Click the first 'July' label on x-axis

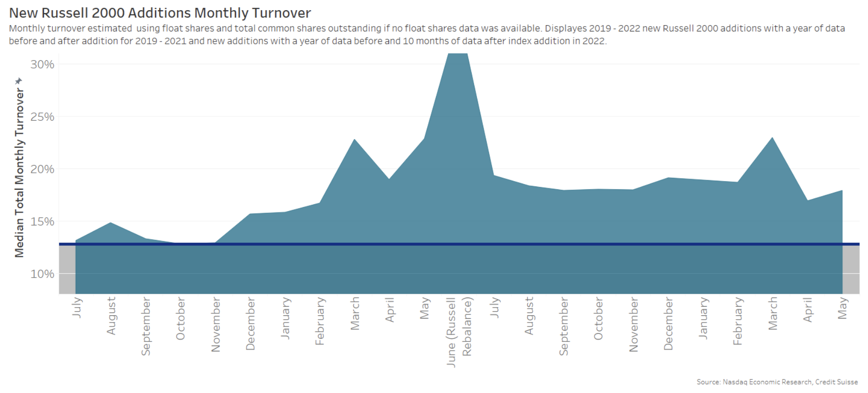76,308
